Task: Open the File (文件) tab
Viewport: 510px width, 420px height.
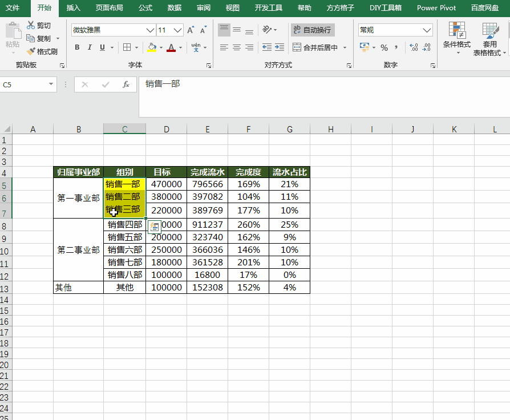Action: click(13, 8)
